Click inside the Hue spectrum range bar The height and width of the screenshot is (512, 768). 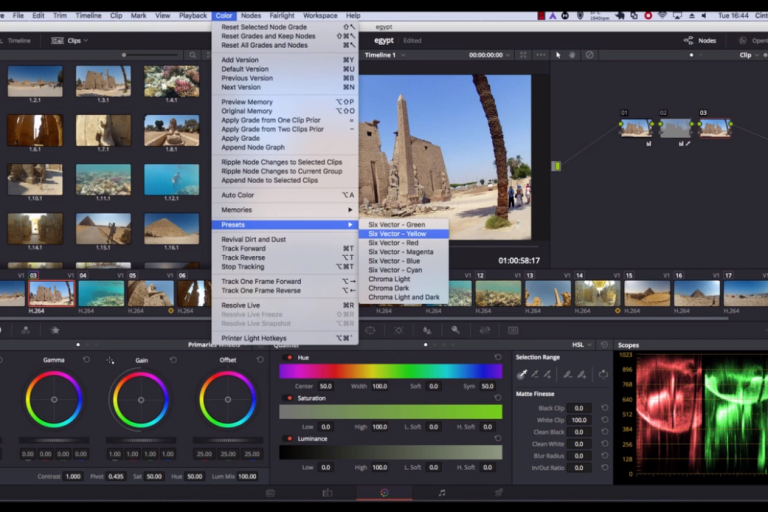[390, 372]
